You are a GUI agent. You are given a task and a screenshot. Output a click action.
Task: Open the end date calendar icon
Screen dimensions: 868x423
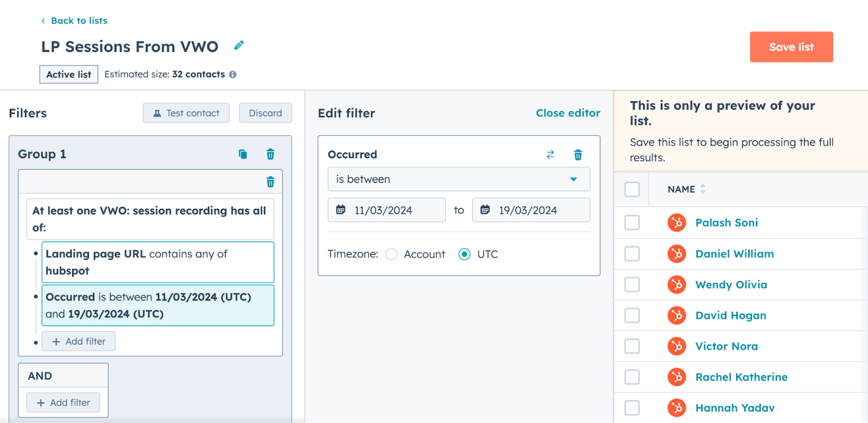(x=485, y=210)
